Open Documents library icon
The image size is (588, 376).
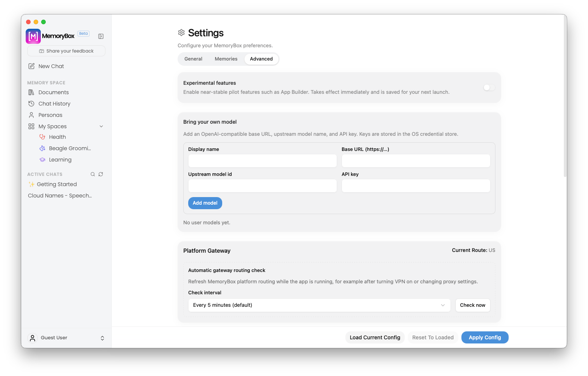point(31,92)
